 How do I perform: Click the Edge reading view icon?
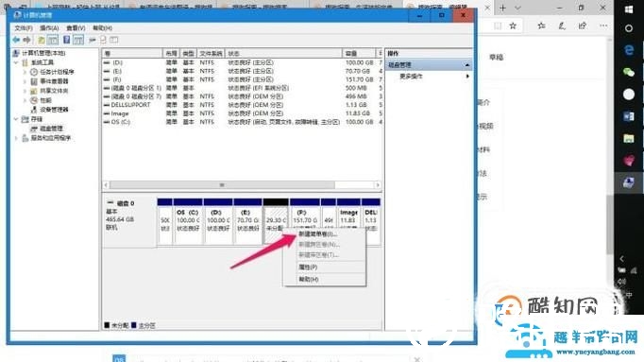tap(498, 26)
